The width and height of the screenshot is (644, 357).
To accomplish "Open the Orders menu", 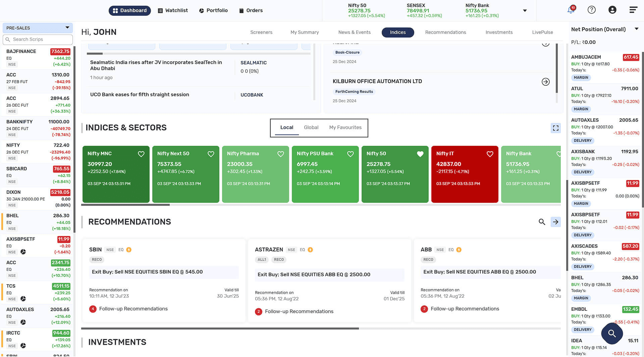I will coord(251,10).
